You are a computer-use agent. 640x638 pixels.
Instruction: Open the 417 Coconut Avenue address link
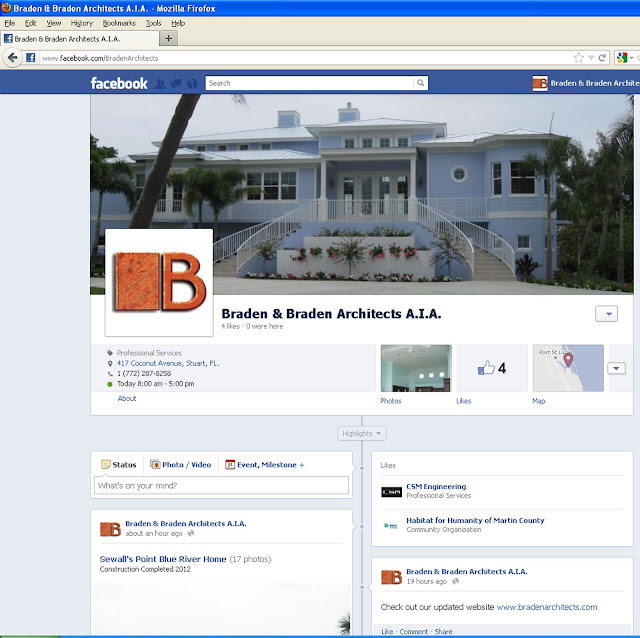click(x=168, y=363)
